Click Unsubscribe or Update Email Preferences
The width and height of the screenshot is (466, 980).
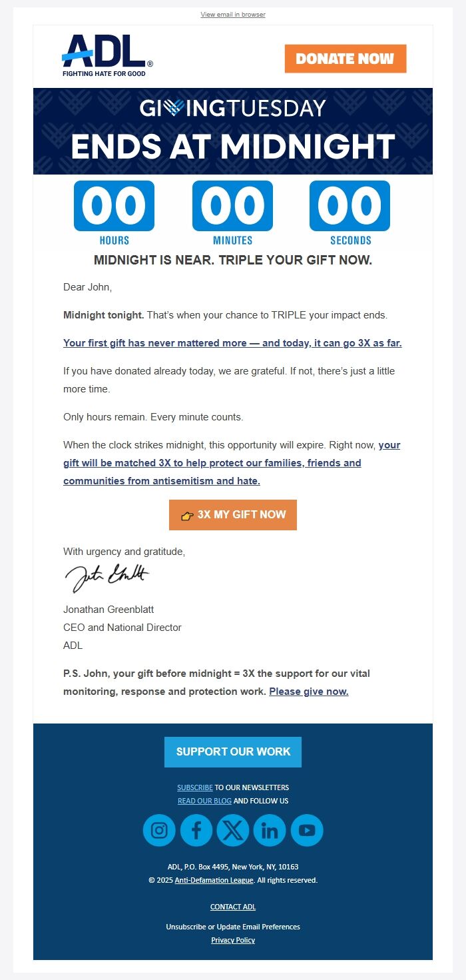pyautogui.click(x=232, y=927)
